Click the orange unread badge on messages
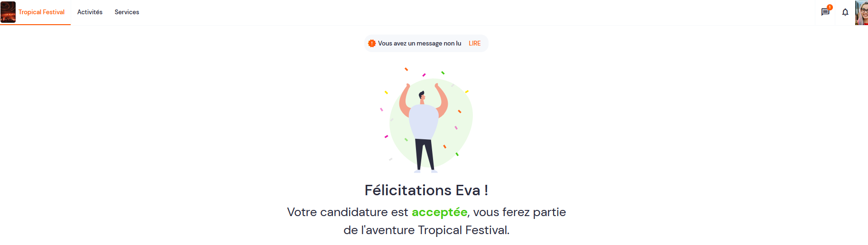 (x=830, y=7)
